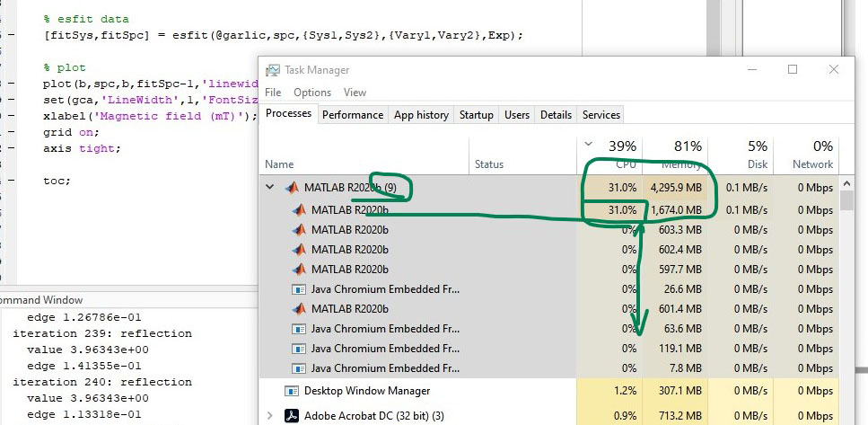This screenshot has height=425, width=868.
Task: Click 'edge 1.41355e-01' output line
Action: click(x=84, y=367)
